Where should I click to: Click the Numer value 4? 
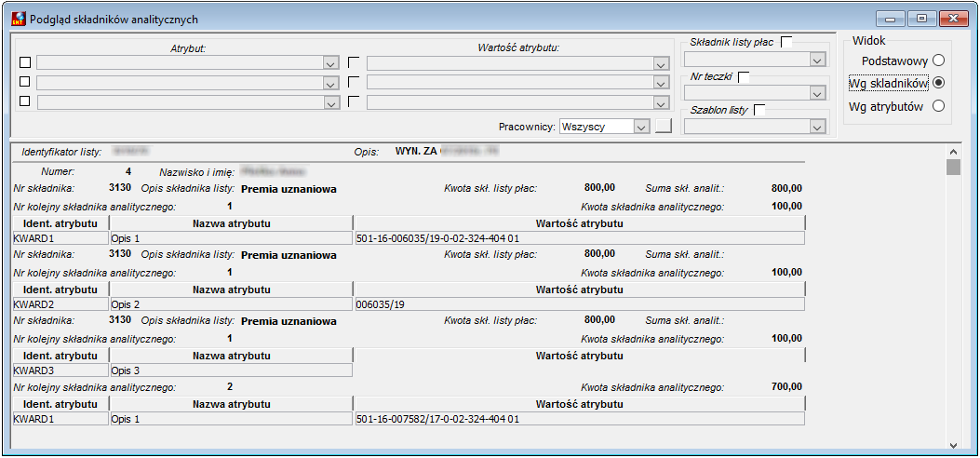(128, 170)
